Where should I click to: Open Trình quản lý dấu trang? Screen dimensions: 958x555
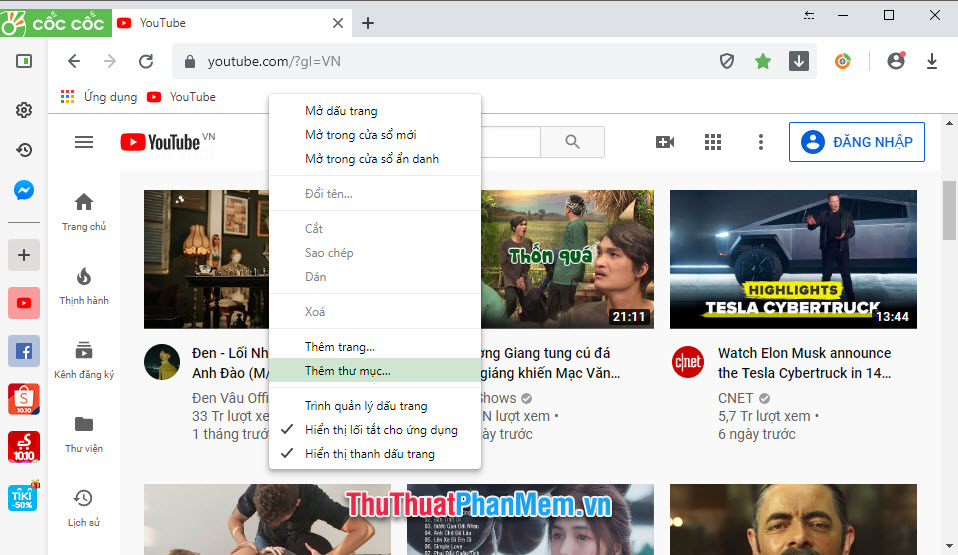point(375,406)
